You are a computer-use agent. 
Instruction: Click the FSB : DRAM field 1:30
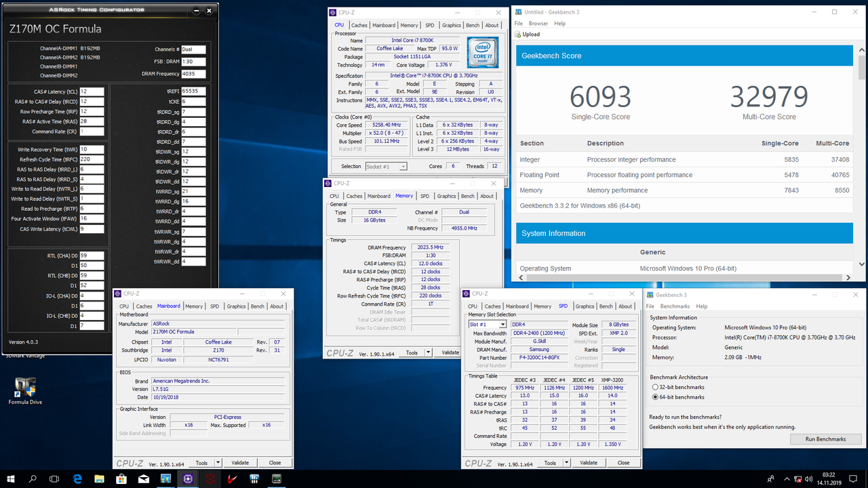[193, 62]
